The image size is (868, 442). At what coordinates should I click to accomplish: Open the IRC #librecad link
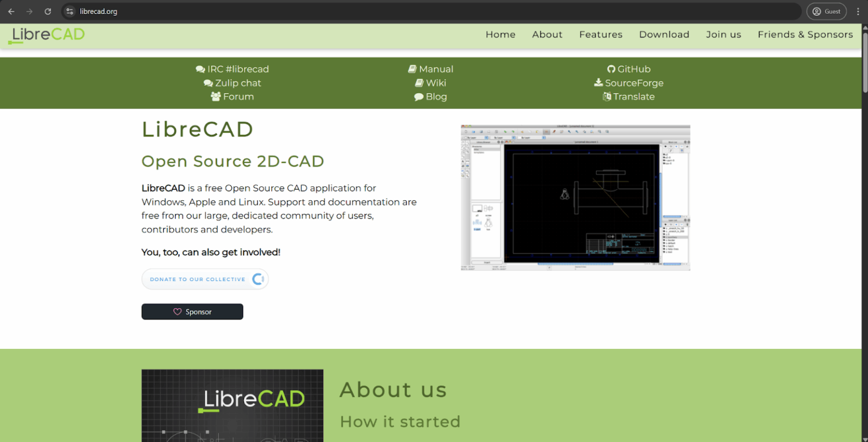(x=232, y=69)
